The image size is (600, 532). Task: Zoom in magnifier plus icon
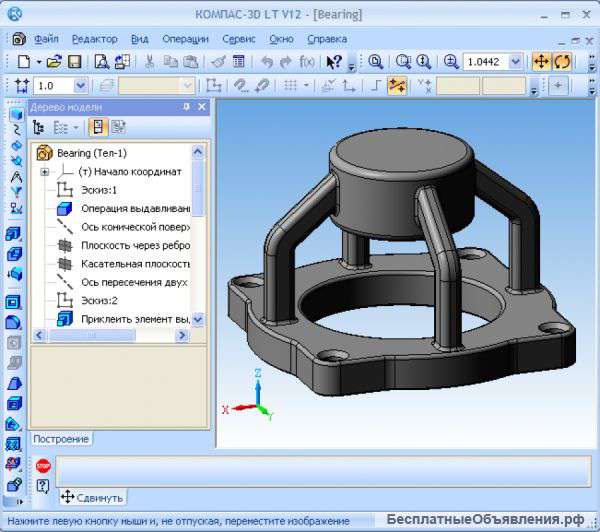451,61
